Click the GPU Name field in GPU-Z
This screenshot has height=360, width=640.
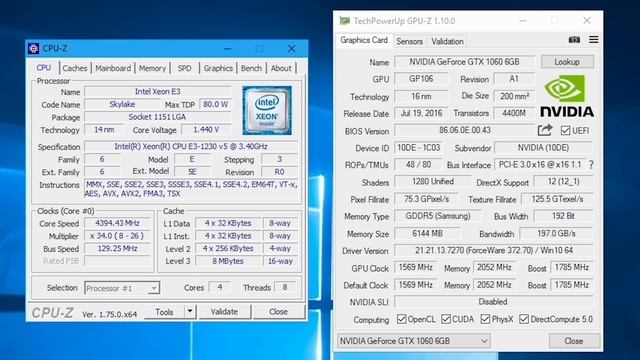[464, 62]
